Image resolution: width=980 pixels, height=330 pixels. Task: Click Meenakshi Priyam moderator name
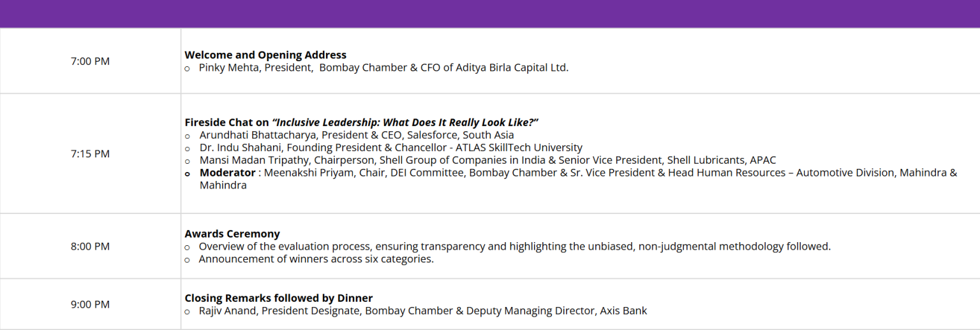(309, 173)
